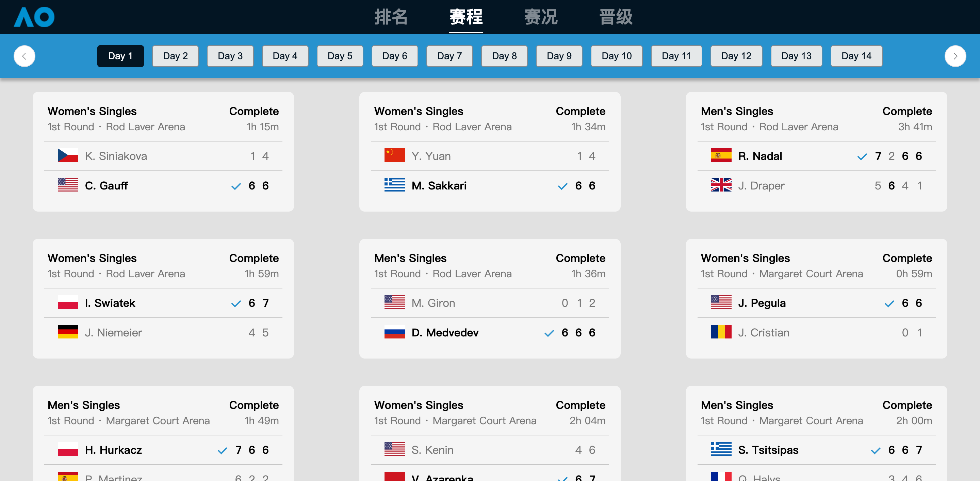Click the left arrow day scroller
Screen dimensions: 980x481
point(24,56)
